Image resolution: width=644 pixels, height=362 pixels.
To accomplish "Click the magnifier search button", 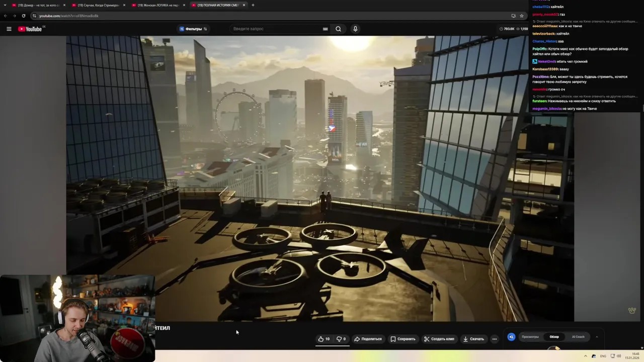I will (338, 29).
